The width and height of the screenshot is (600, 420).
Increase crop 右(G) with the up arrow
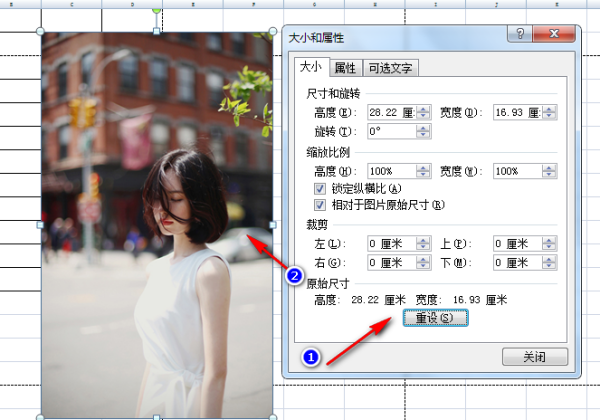[x=423, y=259]
